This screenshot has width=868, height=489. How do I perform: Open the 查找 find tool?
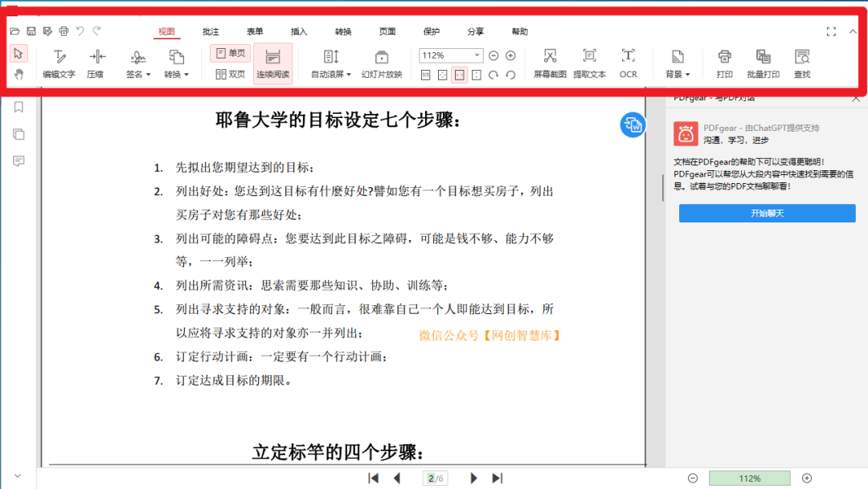(802, 63)
